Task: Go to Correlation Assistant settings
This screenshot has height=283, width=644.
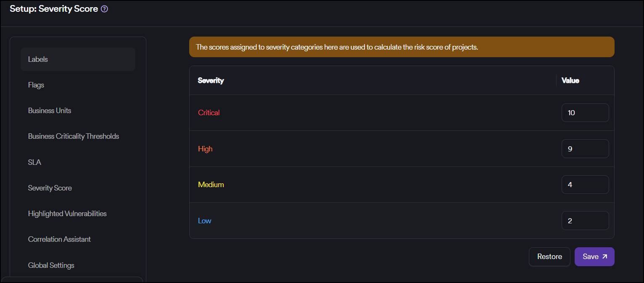Action: 59,239
